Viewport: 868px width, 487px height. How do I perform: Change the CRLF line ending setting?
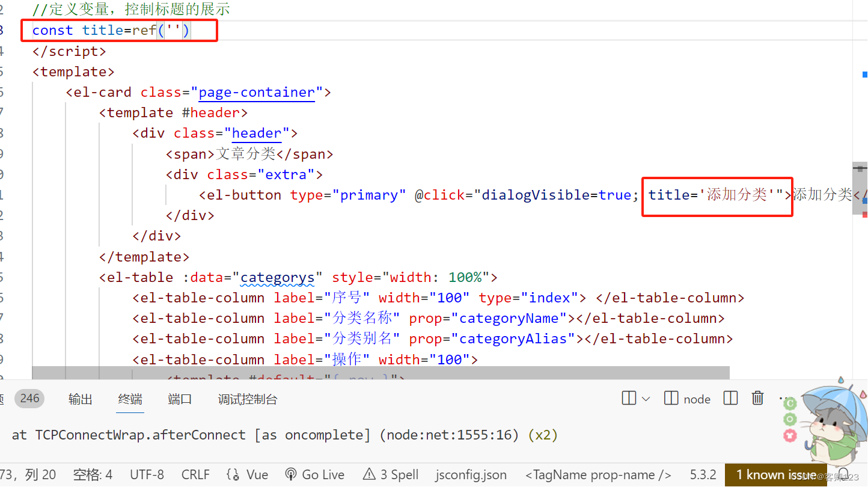pyautogui.click(x=195, y=474)
